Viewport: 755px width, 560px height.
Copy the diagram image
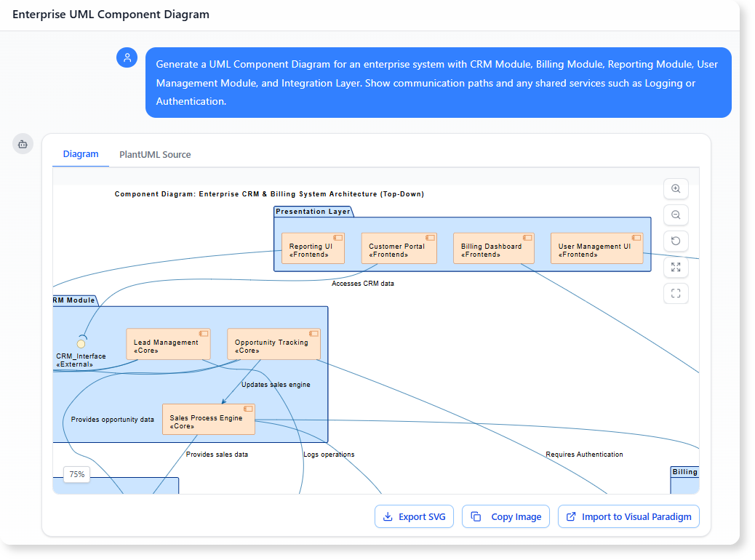point(506,516)
